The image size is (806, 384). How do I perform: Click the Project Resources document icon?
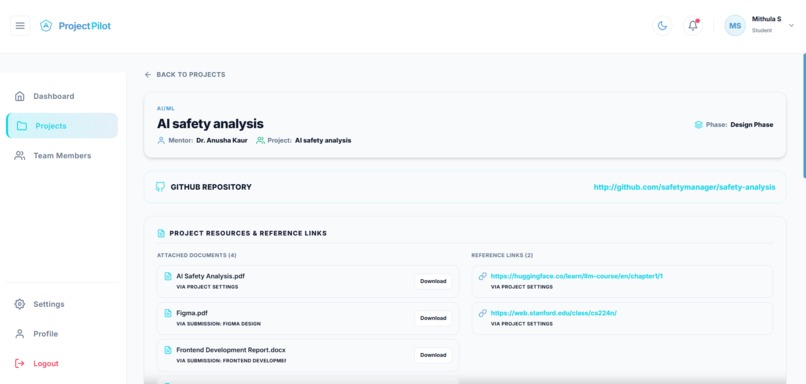point(161,233)
